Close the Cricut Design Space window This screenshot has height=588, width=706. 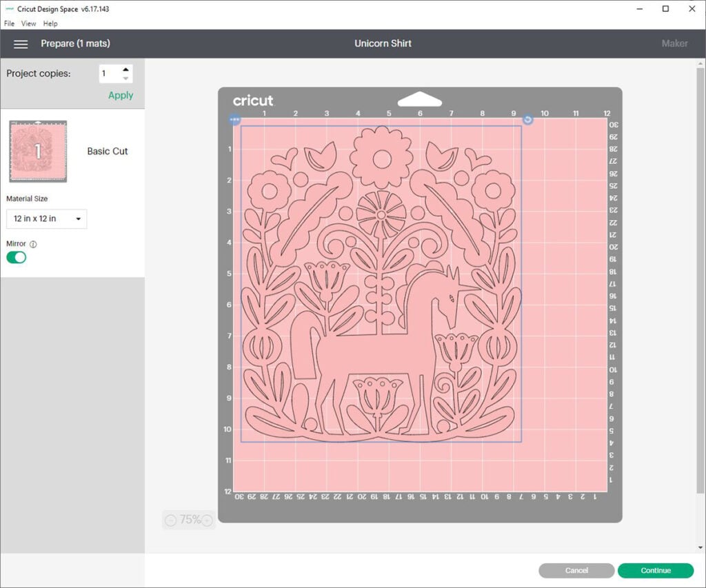[692, 9]
